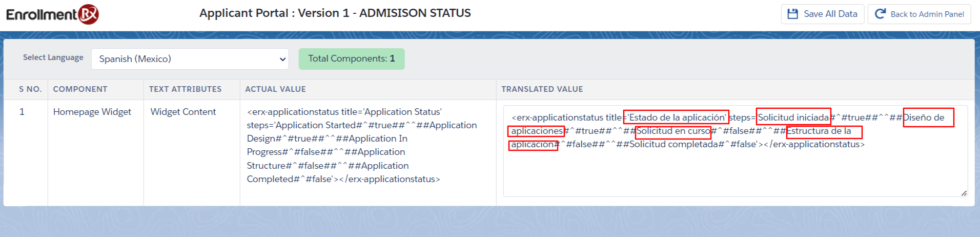Select the Widget Content attribute cell

(x=183, y=112)
